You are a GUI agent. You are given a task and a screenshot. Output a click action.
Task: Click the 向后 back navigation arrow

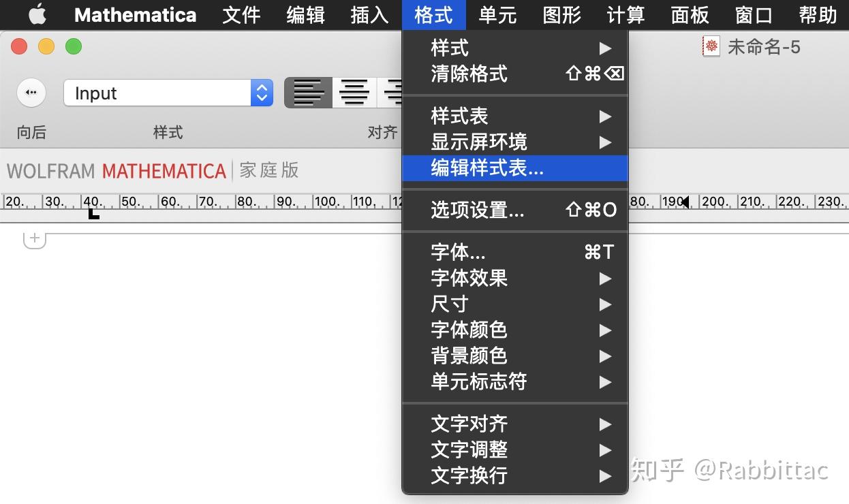31,93
